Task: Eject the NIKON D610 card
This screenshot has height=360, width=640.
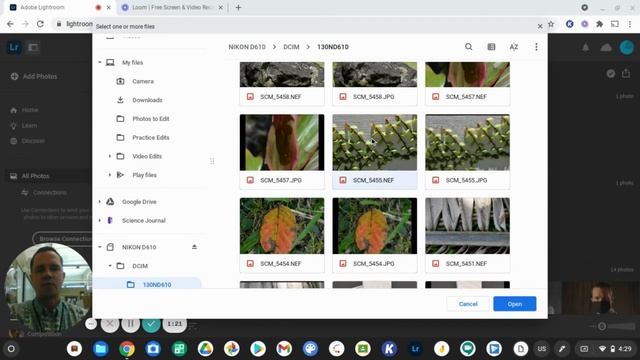Action: coord(194,247)
